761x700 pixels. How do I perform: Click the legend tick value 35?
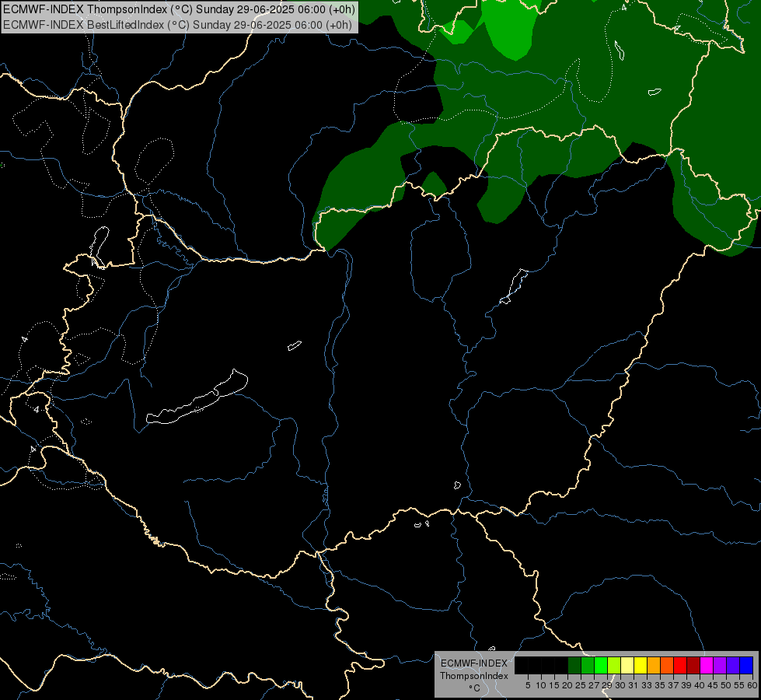(660, 685)
